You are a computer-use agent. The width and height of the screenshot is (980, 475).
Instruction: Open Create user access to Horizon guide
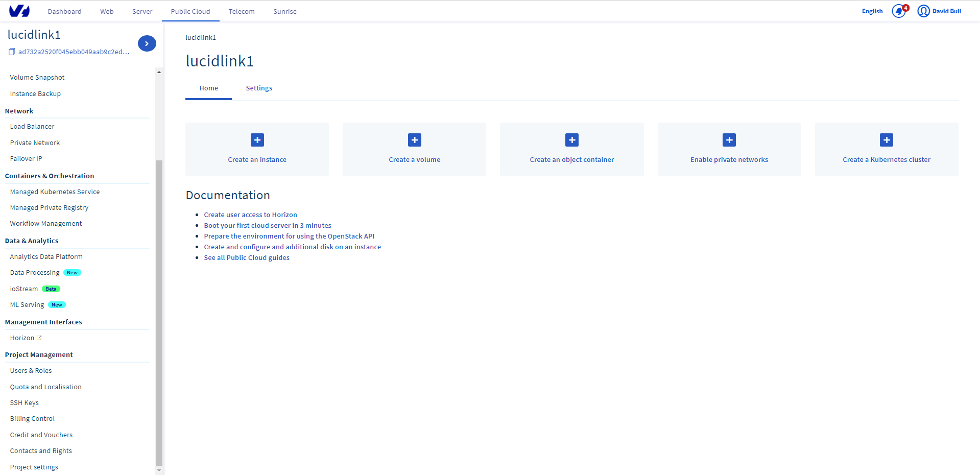tap(250, 215)
